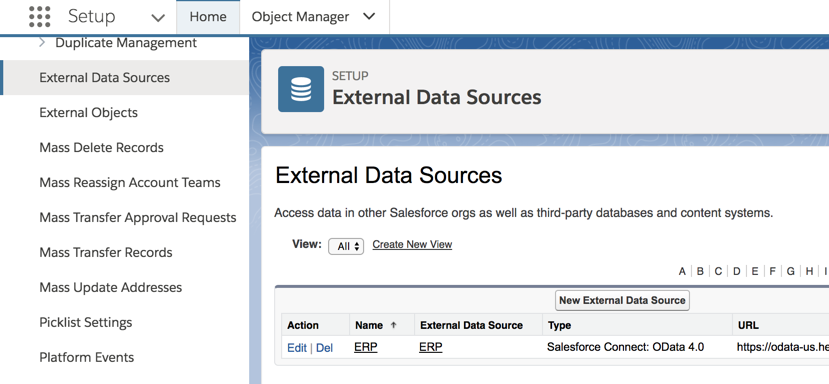Filter list by letter B
829x384 pixels.
click(x=700, y=271)
